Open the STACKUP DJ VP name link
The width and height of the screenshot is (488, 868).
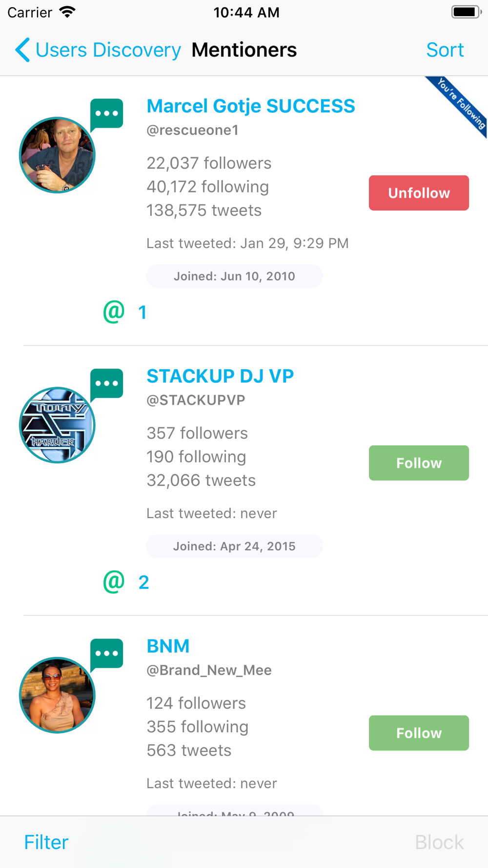click(x=220, y=376)
